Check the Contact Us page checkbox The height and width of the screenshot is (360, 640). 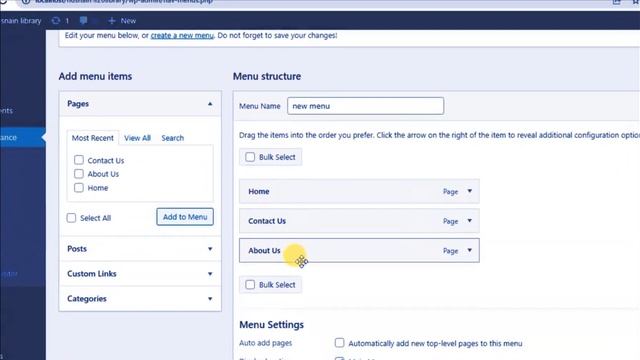pyautogui.click(x=79, y=160)
